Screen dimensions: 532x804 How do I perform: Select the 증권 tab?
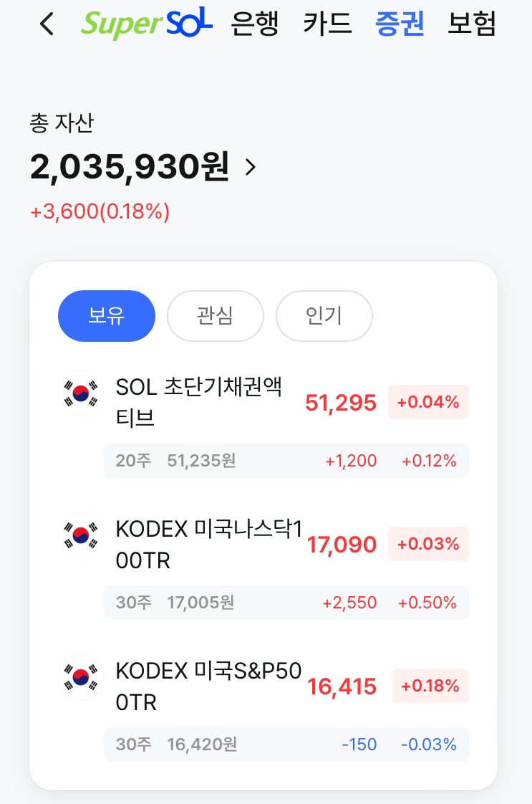click(x=400, y=24)
